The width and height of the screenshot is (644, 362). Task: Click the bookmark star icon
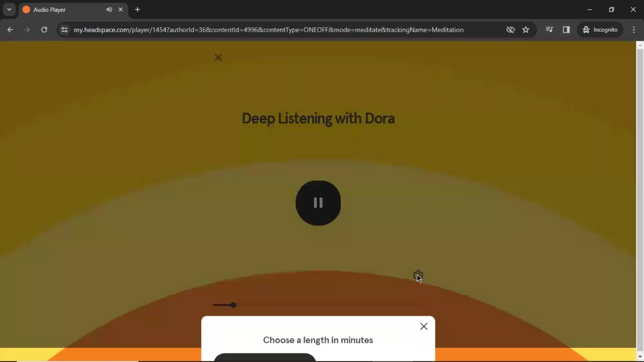pos(526,29)
